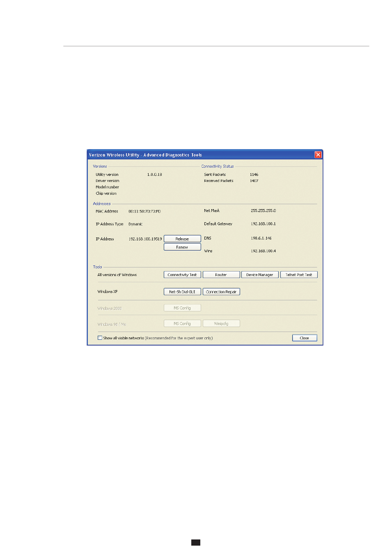This screenshot has height=560, width=392.
Task: Click the IP address type value Dynamic
Action: (x=135, y=224)
